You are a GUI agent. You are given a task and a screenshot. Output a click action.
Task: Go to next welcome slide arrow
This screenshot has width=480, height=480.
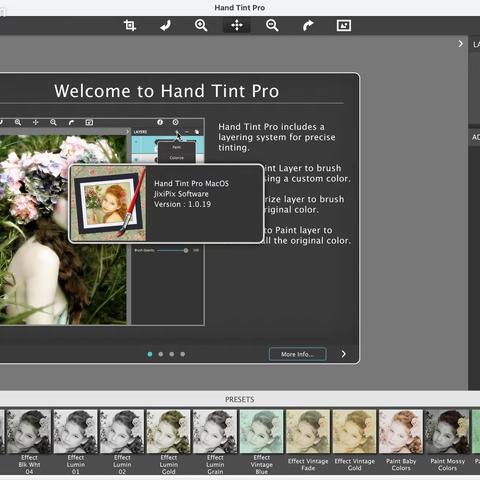[x=344, y=354]
